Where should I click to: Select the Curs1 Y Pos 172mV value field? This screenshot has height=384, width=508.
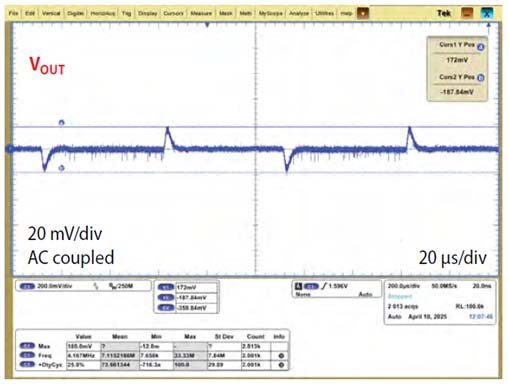(457, 60)
